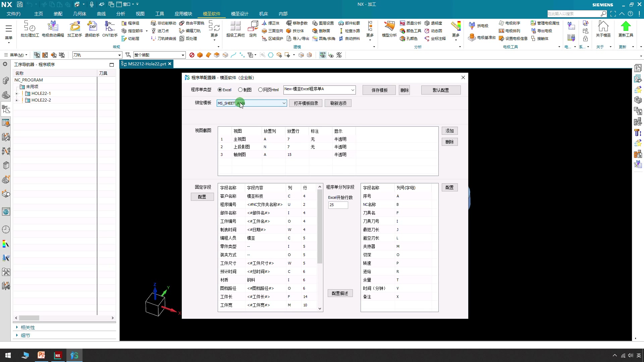Launch 电极自动编程 electrode auto programming
Viewport: 644px width, 362px height.
point(53,29)
